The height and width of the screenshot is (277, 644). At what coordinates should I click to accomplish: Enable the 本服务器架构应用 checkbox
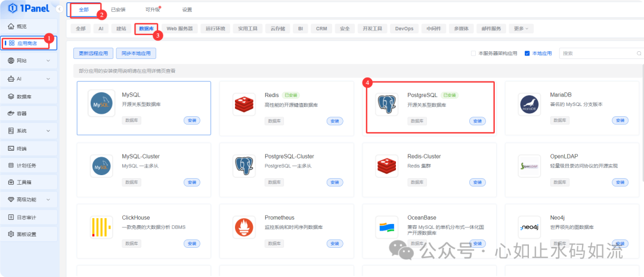473,54
